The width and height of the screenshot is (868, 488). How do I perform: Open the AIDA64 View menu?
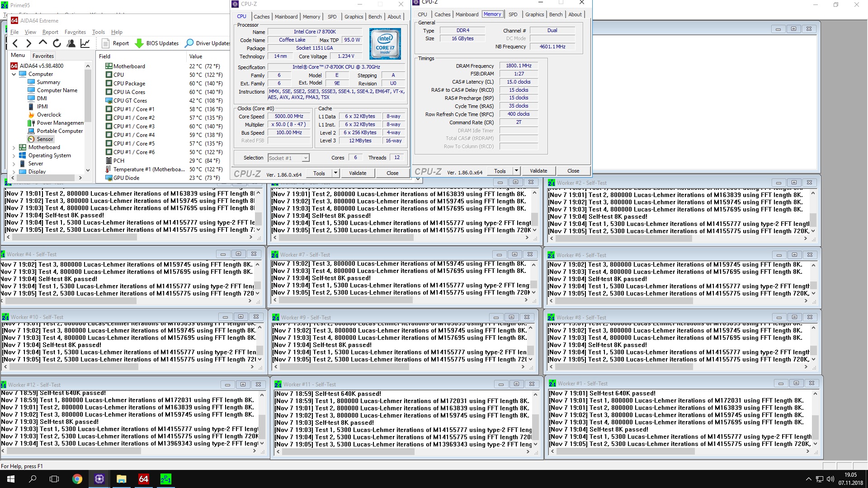(30, 32)
